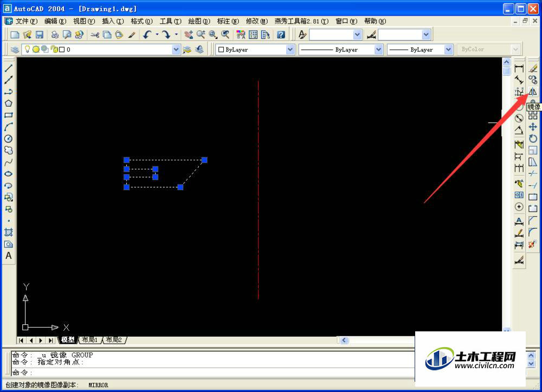The width and height of the screenshot is (542, 392).
Task: Click the Pan realtime toolbar icon
Action: click(x=189, y=35)
